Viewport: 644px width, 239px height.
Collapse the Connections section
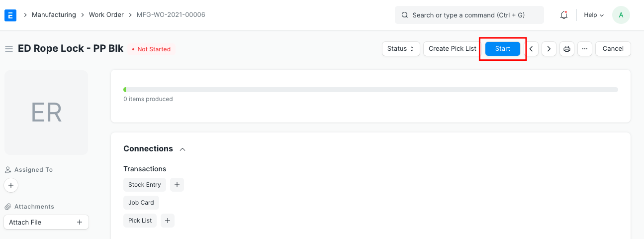point(183,149)
